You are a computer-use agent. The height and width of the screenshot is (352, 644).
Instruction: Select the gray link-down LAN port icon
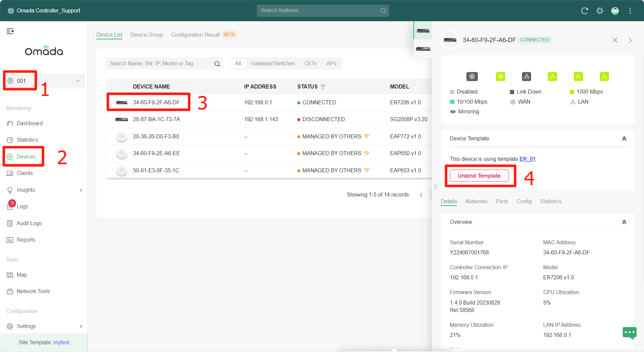[x=527, y=76]
